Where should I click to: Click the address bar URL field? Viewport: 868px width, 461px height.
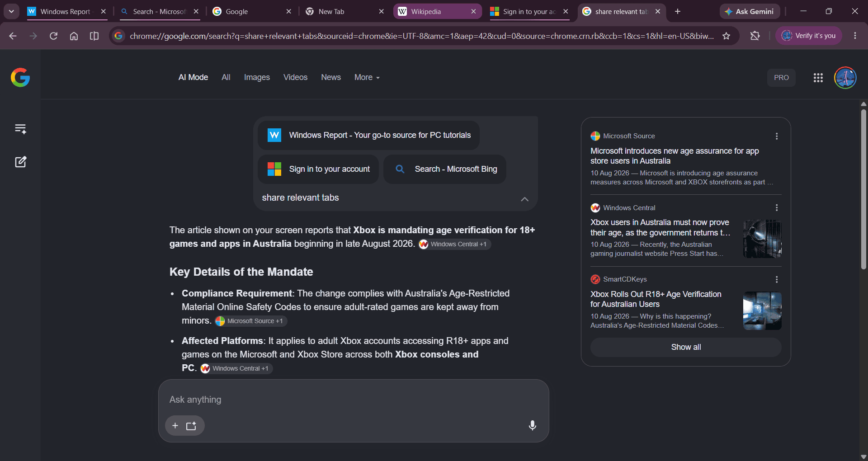pyautogui.click(x=421, y=36)
